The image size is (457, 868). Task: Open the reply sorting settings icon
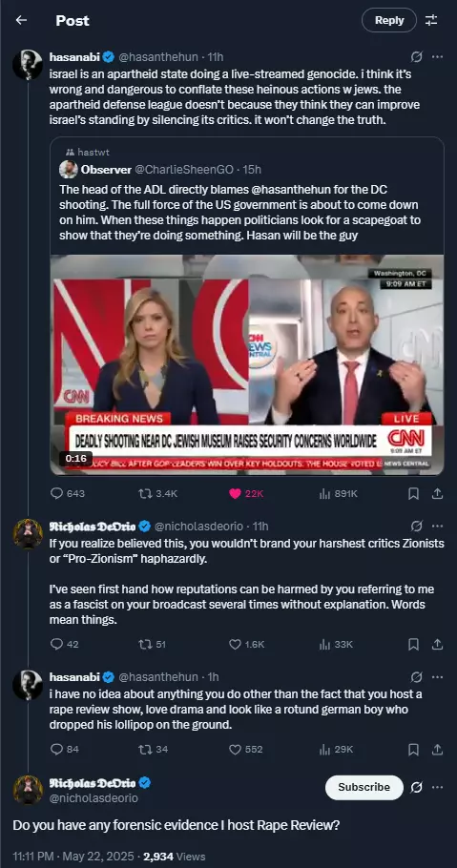431,20
